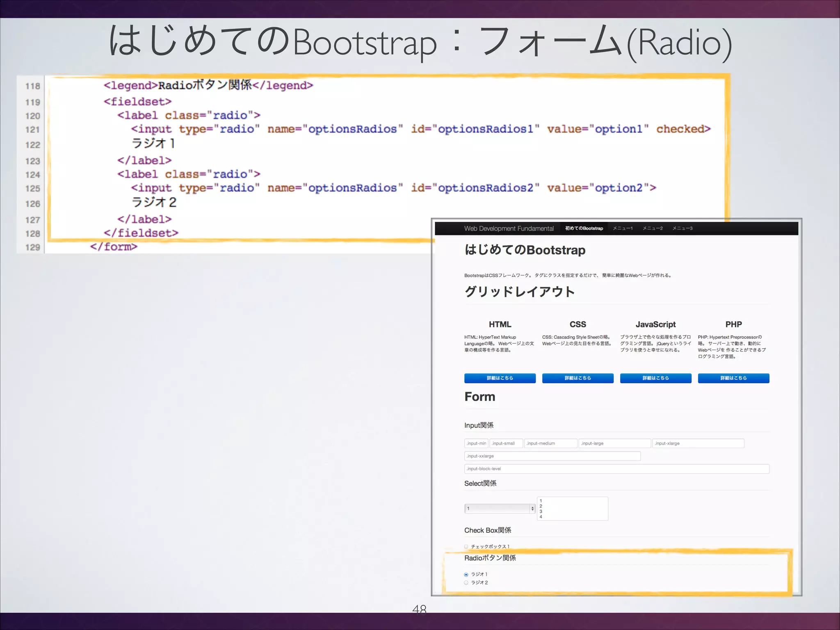Open the メニュー1 navbar item
The image size is (840, 630).
pyautogui.click(x=623, y=228)
